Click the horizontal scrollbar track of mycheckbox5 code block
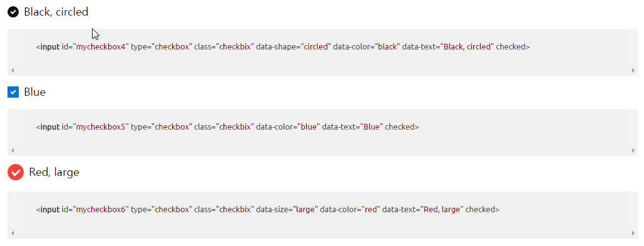 click(322, 151)
